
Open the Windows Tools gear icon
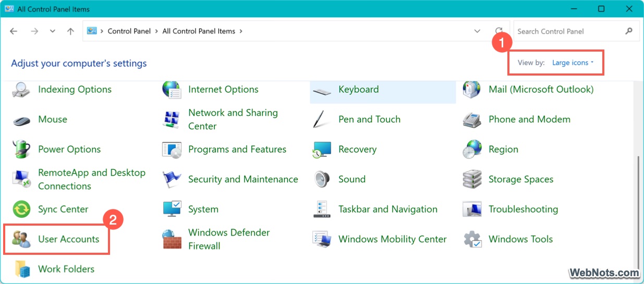pyautogui.click(x=472, y=239)
